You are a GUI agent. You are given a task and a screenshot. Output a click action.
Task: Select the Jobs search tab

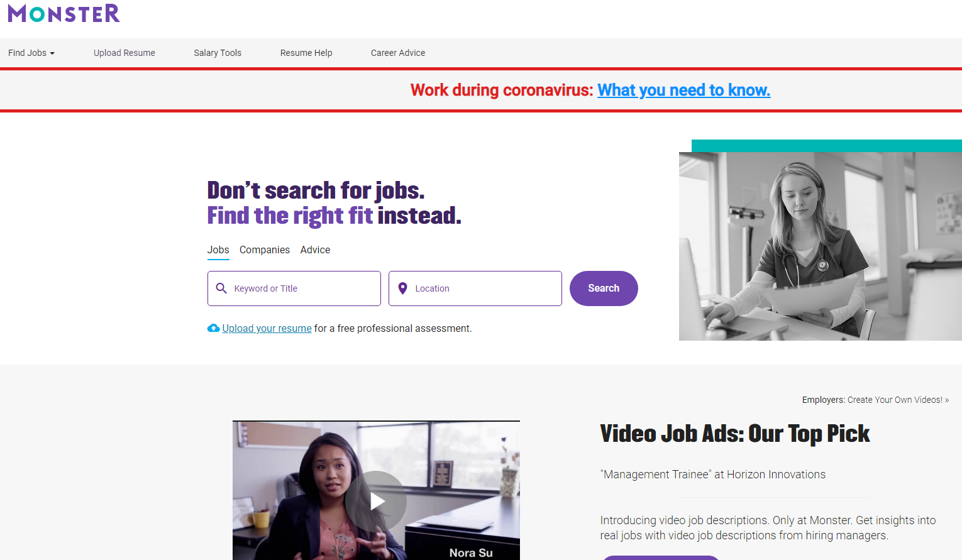point(218,250)
